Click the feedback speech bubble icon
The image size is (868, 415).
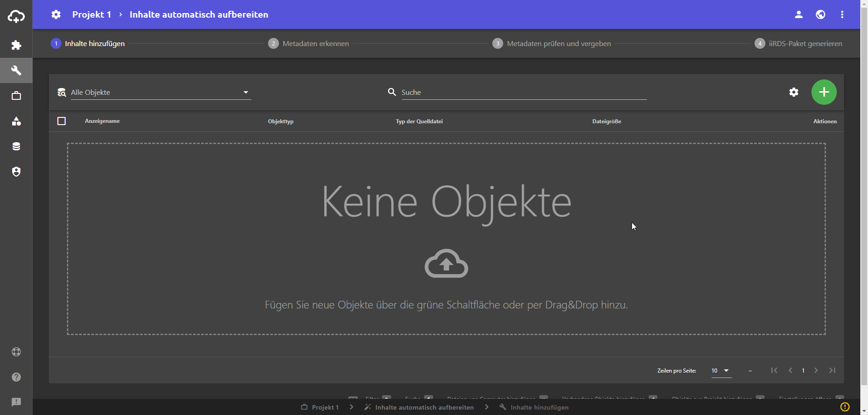(x=16, y=402)
